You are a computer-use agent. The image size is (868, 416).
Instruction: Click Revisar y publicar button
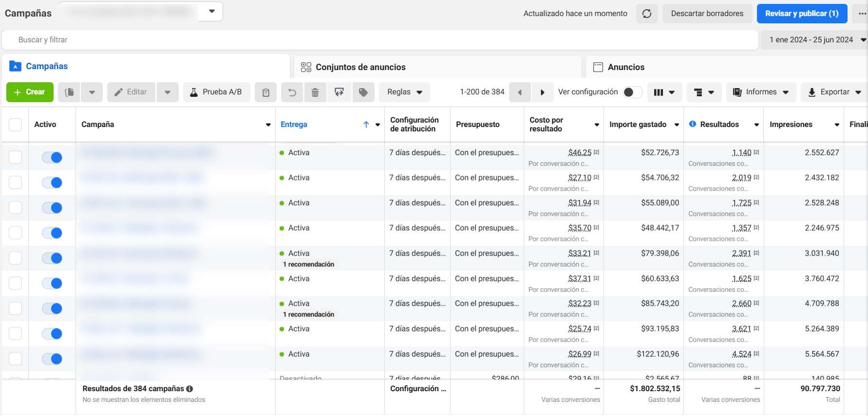(801, 14)
